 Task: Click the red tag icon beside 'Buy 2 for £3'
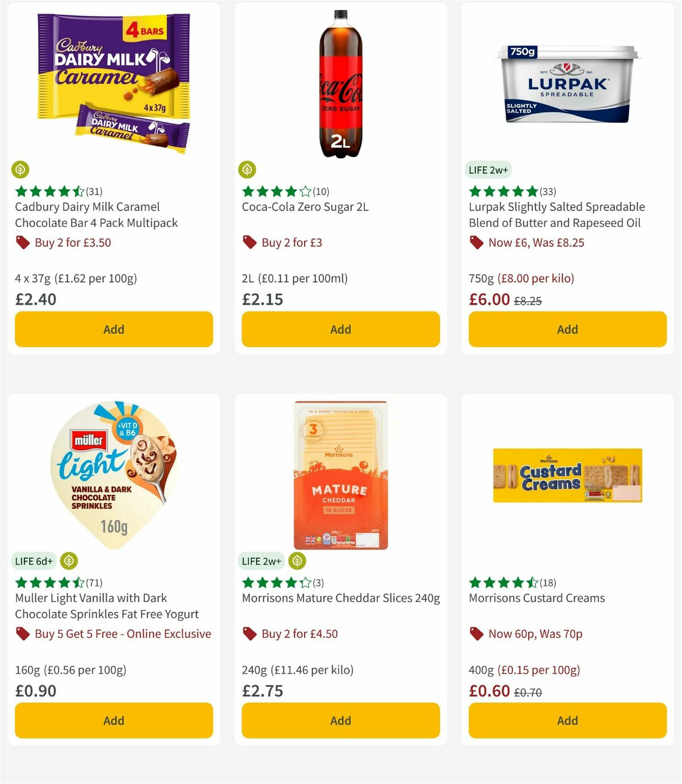(x=249, y=242)
